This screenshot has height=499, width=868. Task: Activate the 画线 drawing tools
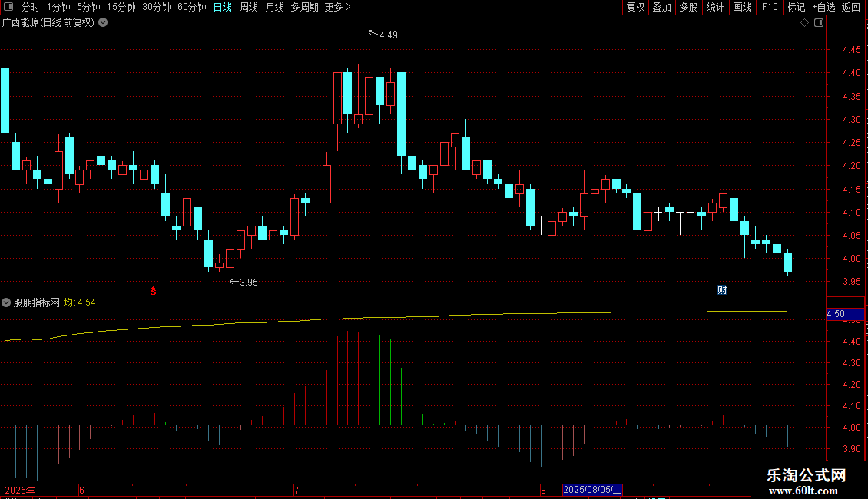pos(742,7)
